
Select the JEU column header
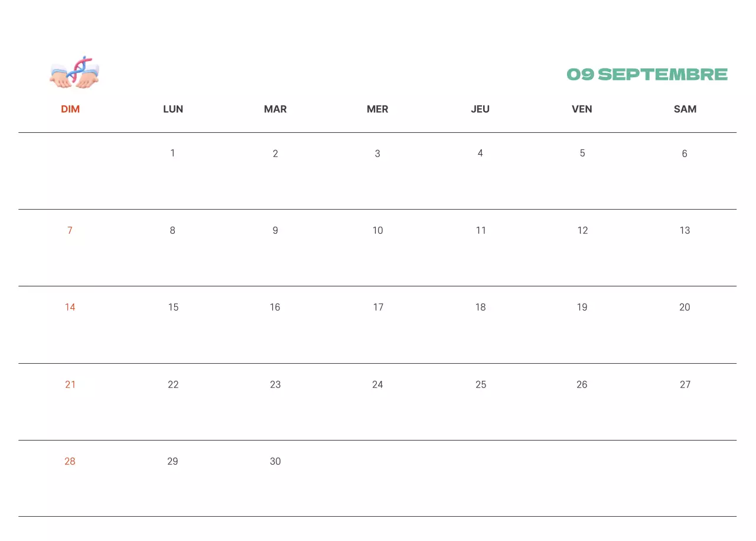[480, 109]
